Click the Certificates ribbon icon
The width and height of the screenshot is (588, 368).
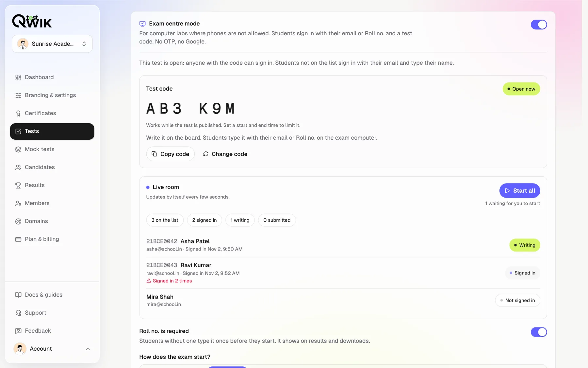pos(18,114)
